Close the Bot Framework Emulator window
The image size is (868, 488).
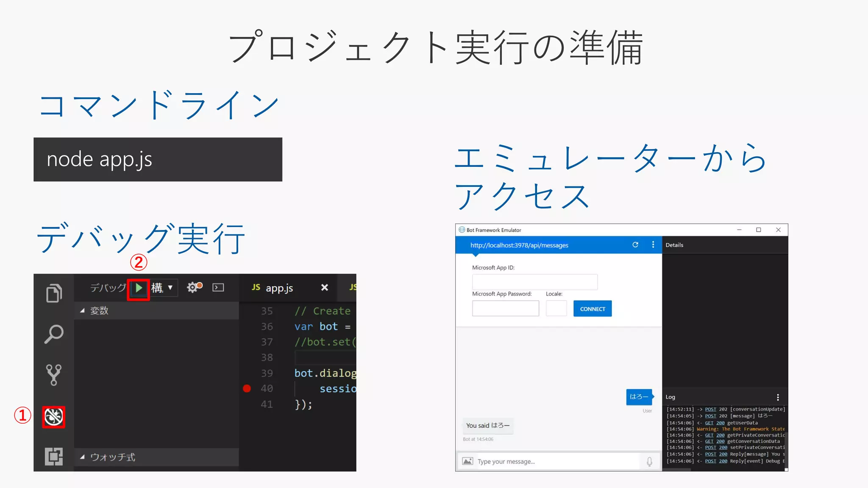pos(779,230)
